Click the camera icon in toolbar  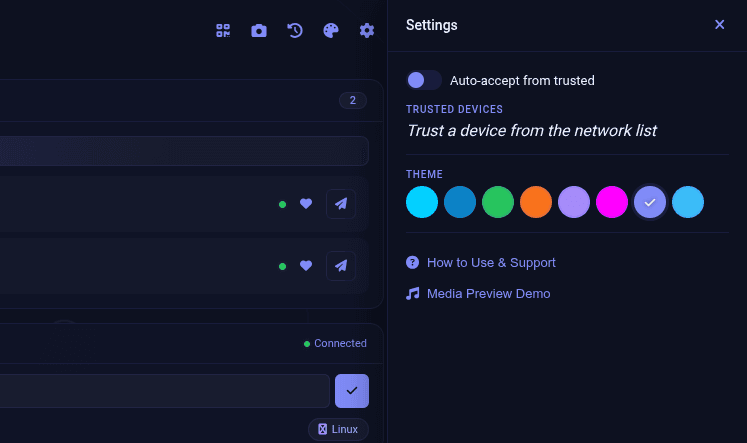pyautogui.click(x=259, y=30)
